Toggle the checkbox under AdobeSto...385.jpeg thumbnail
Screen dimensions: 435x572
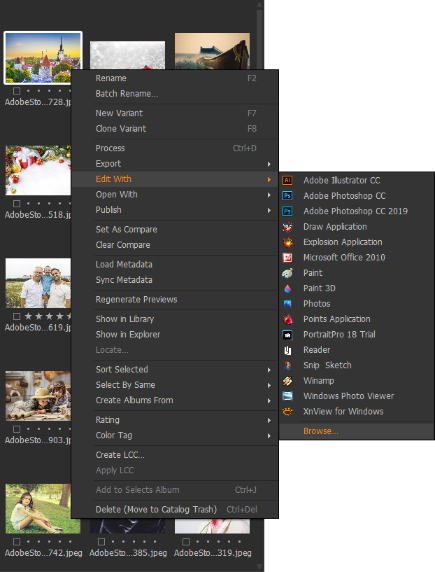[101, 542]
